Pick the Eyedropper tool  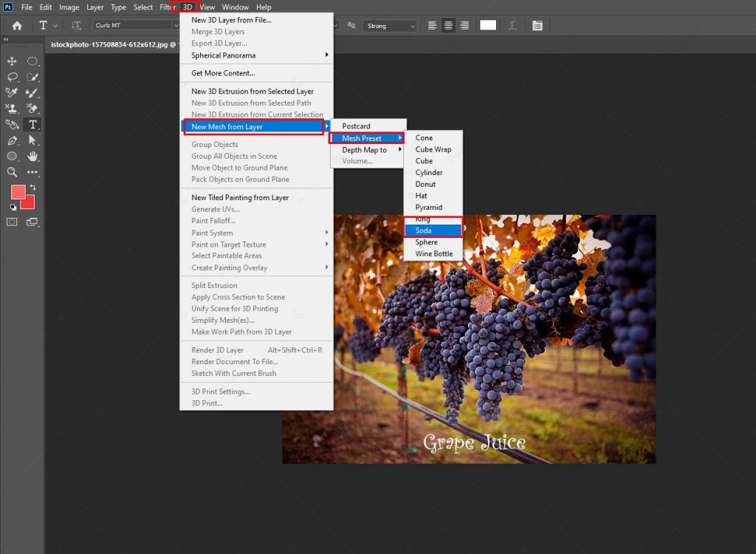point(12,92)
